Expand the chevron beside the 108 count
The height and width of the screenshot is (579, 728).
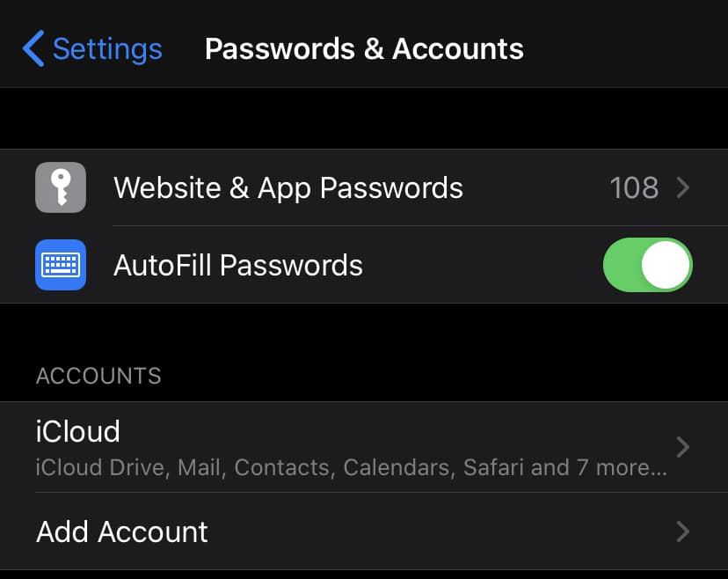coord(682,187)
